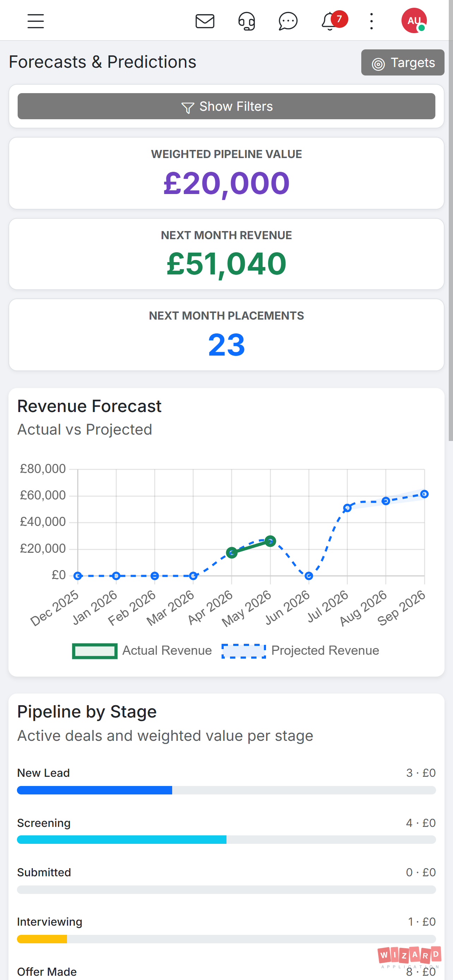Click the Jul 2026 projected data point
This screenshot has height=980, width=453.
click(x=347, y=508)
